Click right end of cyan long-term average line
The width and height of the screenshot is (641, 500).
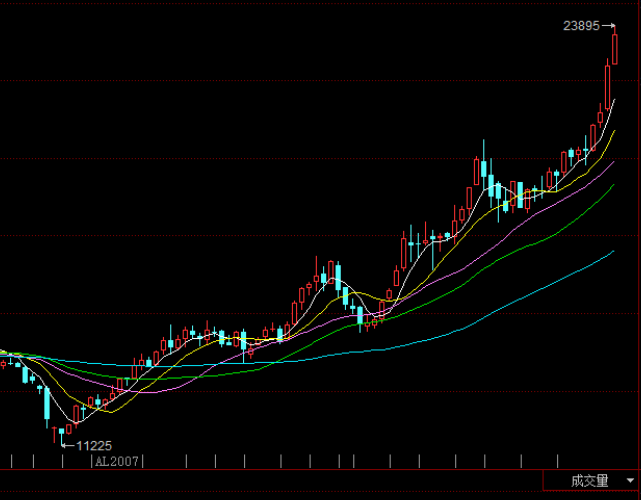[614, 251]
